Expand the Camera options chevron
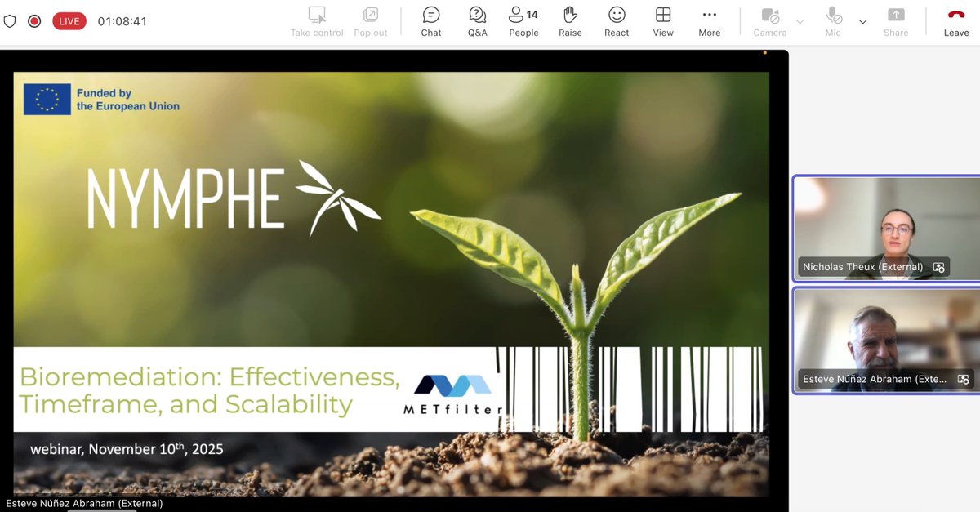Image resolution: width=980 pixels, height=512 pixels. [x=800, y=21]
